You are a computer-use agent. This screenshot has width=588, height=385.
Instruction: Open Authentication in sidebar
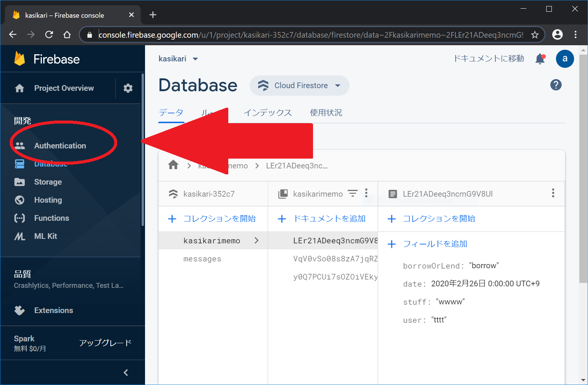(60, 146)
